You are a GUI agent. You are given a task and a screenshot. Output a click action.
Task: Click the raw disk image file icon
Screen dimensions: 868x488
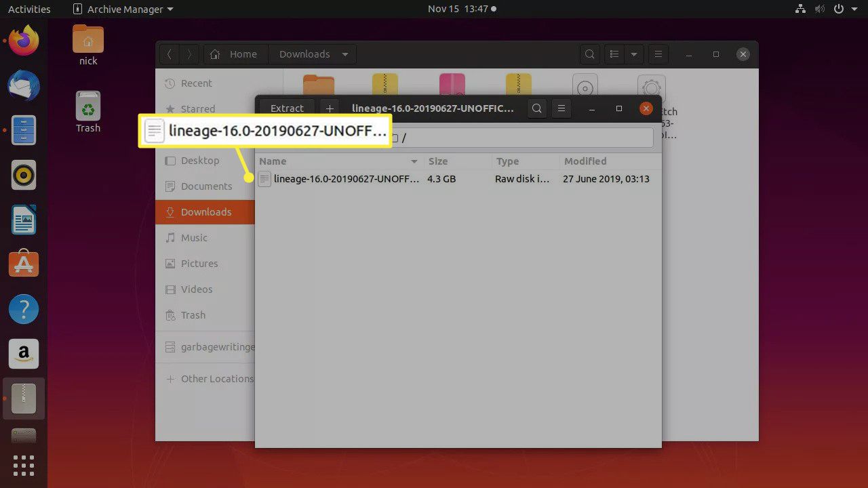tap(264, 179)
